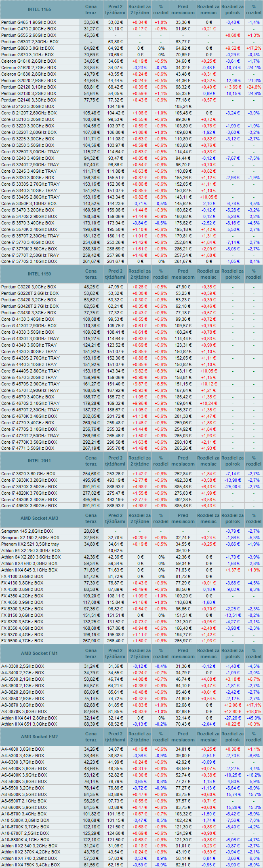Screen dimensions: 263x868
Task: Click the Core i5 3570K 3,40GHz BOX name
Action: (29, 229)
